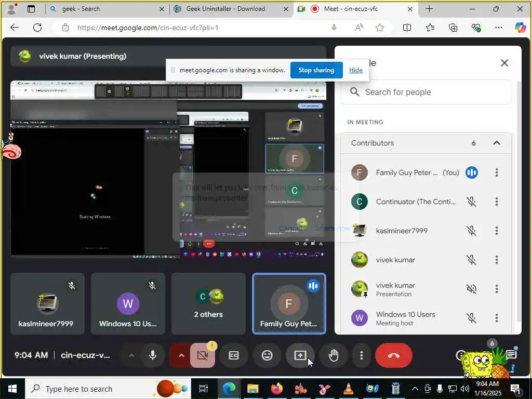Open the 2 others tile
The image size is (532, 399).
pyautogui.click(x=209, y=303)
